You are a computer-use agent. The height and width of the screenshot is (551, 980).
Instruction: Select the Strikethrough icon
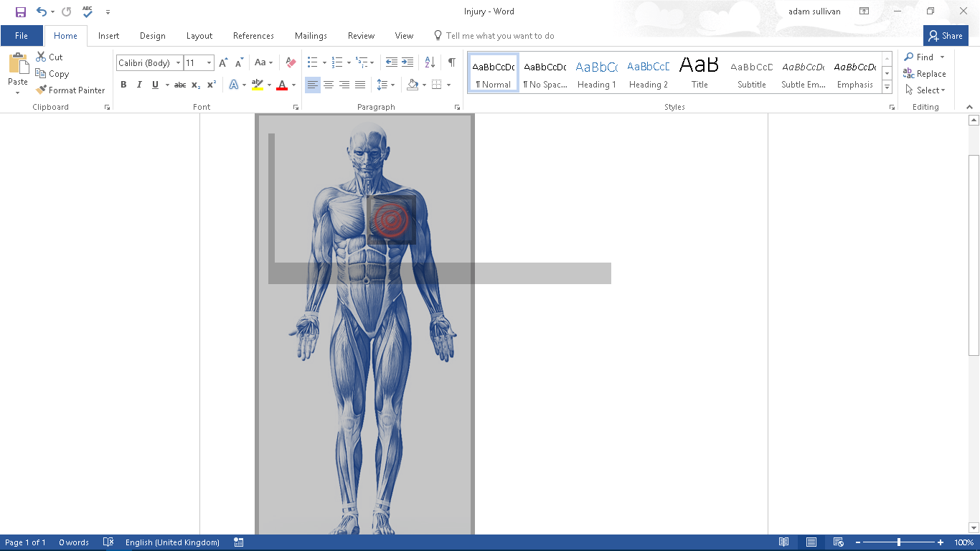[179, 85]
